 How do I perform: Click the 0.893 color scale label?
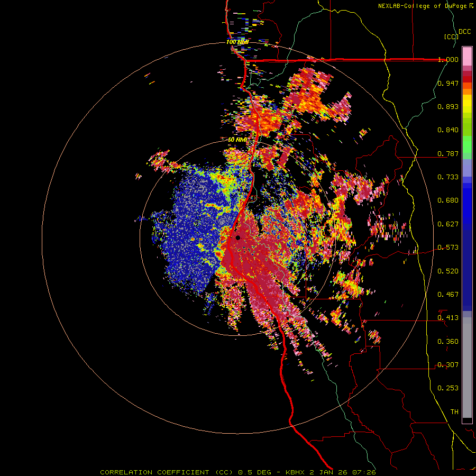tap(448, 106)
